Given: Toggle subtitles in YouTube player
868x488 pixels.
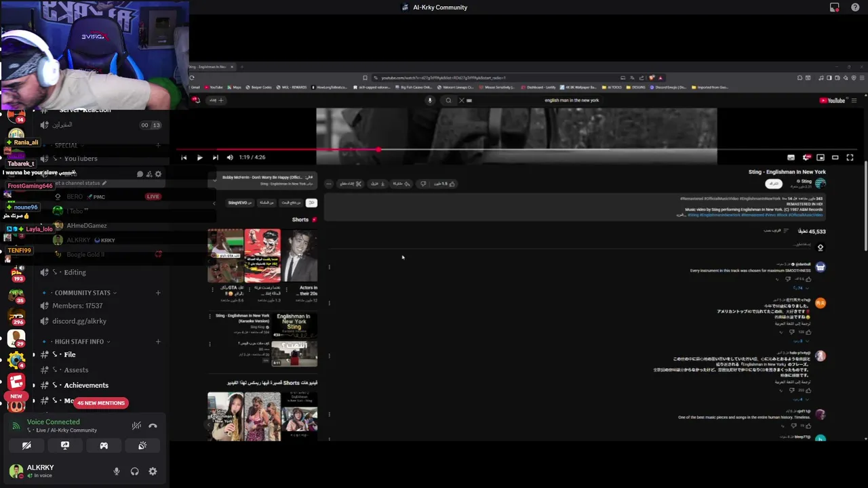Looking at the screenshot, I should (x=791, y=157).
